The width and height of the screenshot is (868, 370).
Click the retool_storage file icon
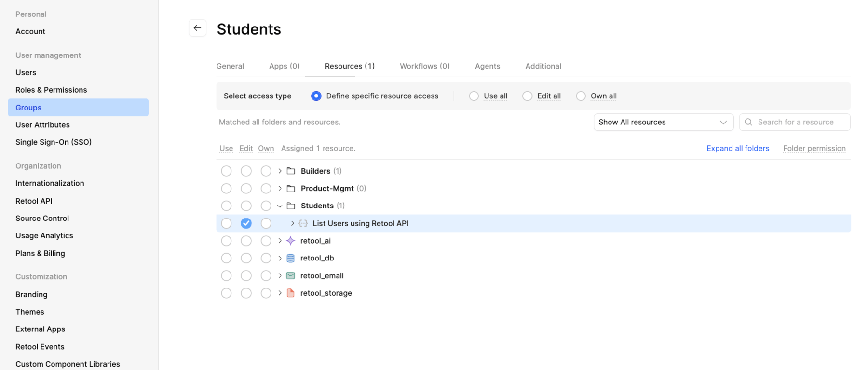[290, 293]
